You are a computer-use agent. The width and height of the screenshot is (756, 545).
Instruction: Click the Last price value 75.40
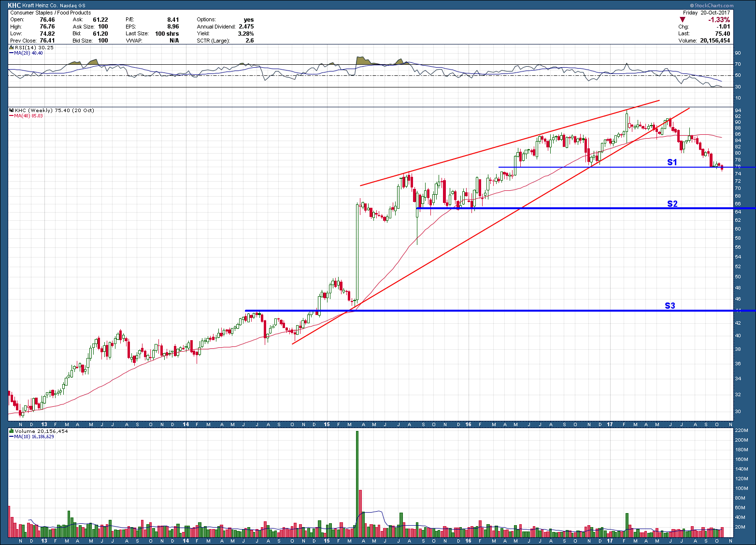[723, 34]
